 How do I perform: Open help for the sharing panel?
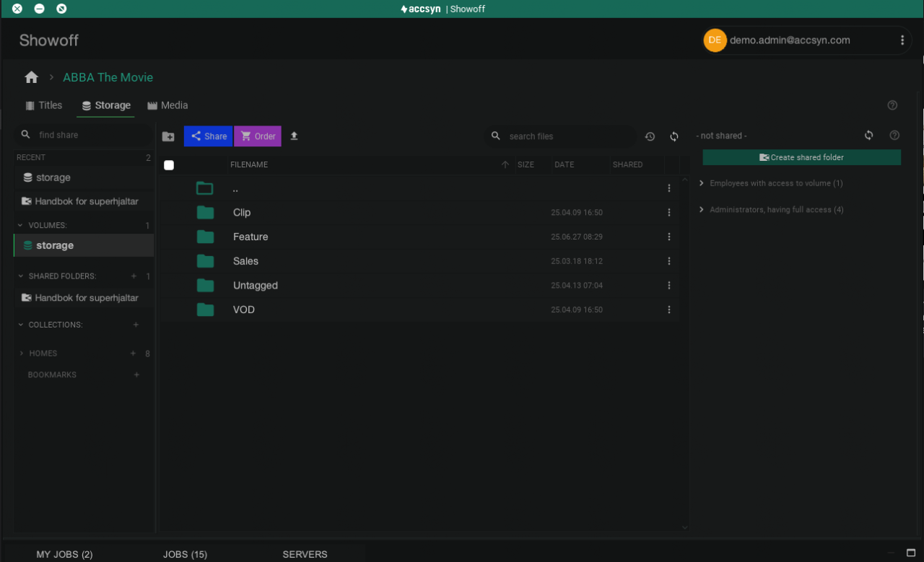tap(894, 135)
